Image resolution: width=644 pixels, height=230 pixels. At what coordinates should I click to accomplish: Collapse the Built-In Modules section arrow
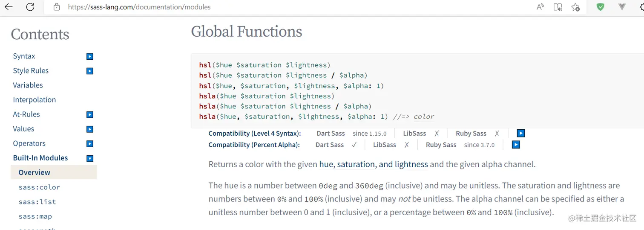tap(90, 158)
